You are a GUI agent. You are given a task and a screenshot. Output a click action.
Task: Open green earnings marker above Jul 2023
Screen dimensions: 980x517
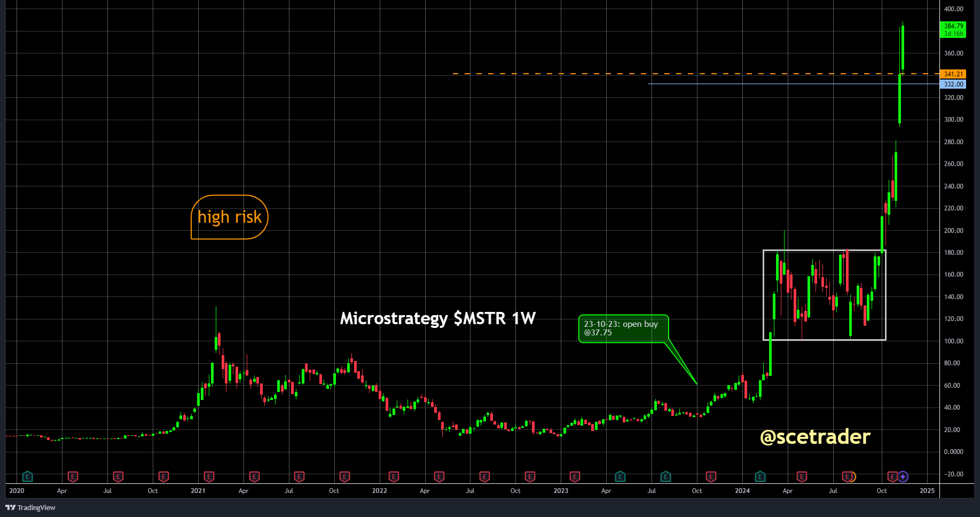665,476
